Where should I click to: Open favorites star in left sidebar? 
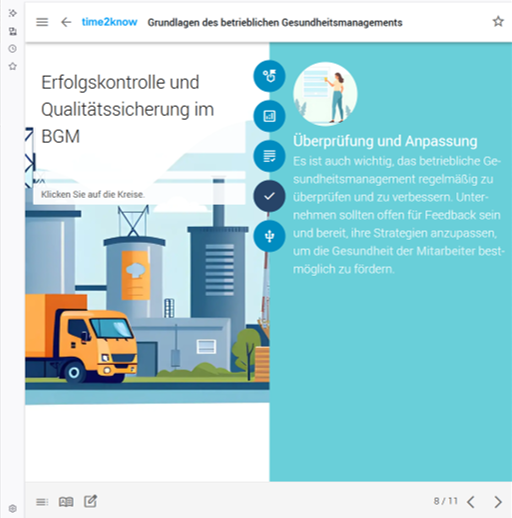tap(13, 66)
